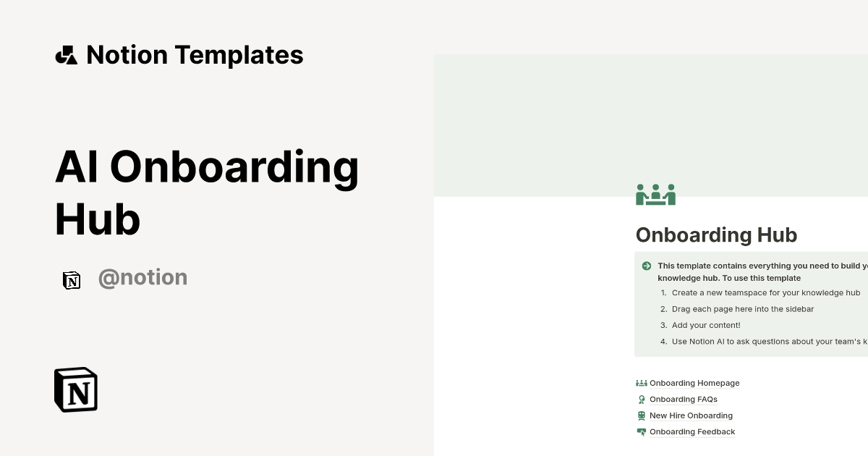
Task: Select the people icon above Onboarding Hub title
Action: point(655,194)
